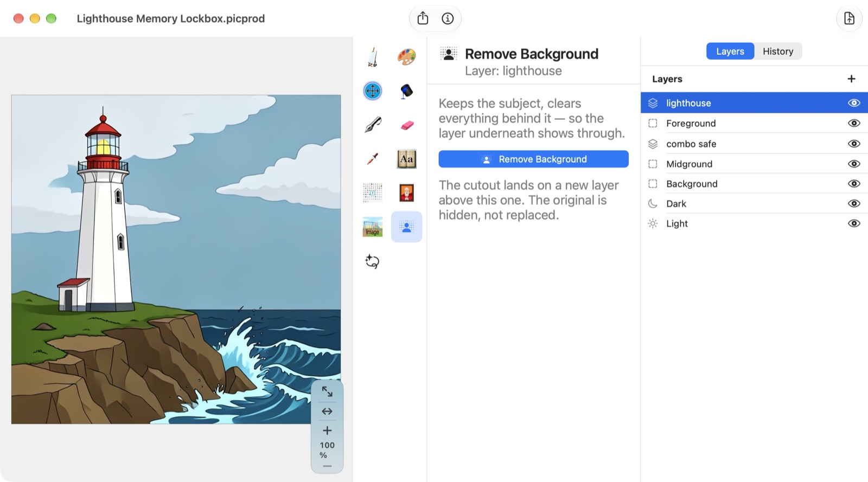
Task: Click the fit-width horizontal arrows icon
Action: coord(327,412)
